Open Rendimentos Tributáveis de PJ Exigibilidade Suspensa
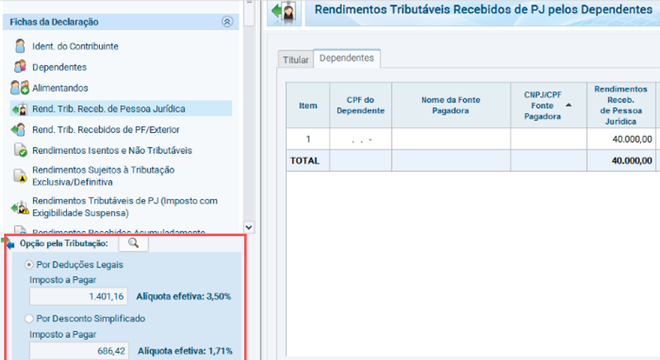This screenshot has width=660, height=360. (125, 207)
